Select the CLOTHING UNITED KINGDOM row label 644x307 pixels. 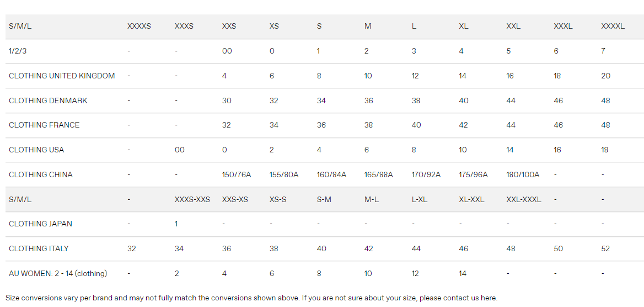coord(62,76)
